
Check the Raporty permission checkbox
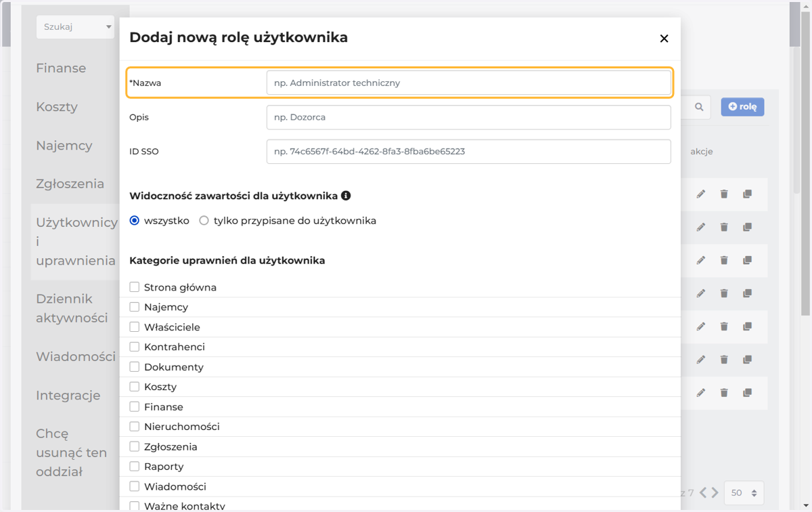(135, 466)
